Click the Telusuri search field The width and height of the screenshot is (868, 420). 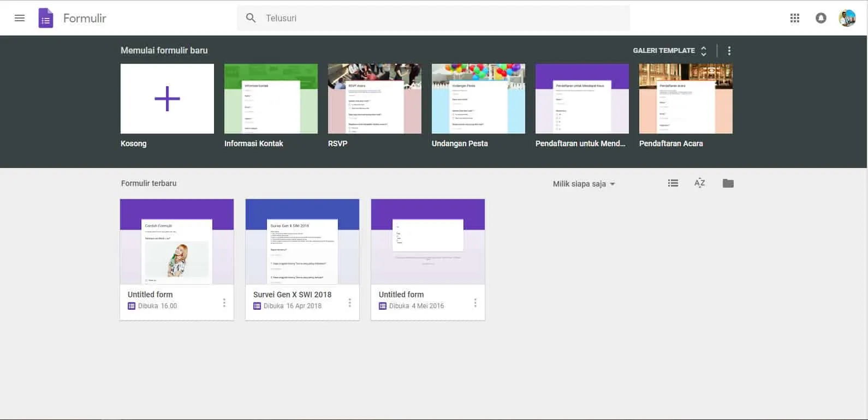pos(437,18)
